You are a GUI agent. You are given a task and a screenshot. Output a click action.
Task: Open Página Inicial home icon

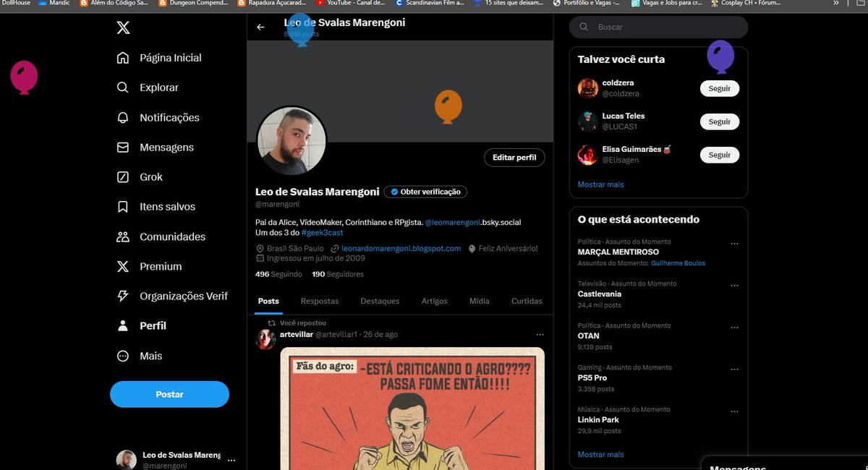pyautogui.click(x=123, y=58)
